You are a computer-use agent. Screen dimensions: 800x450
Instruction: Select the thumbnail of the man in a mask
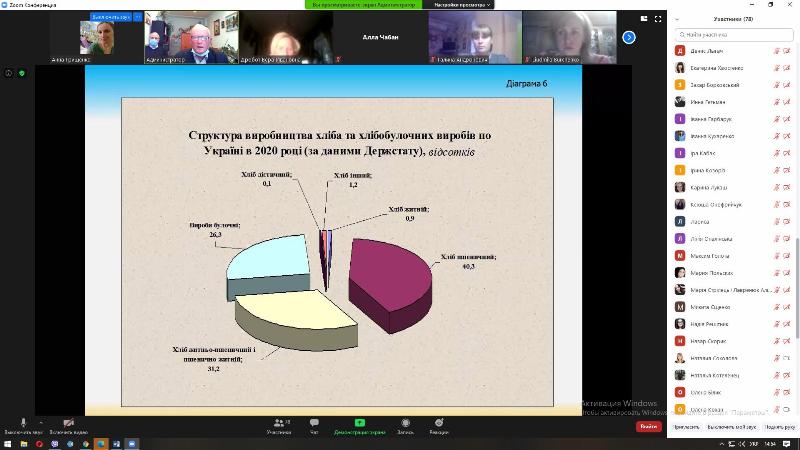(191, 38)
